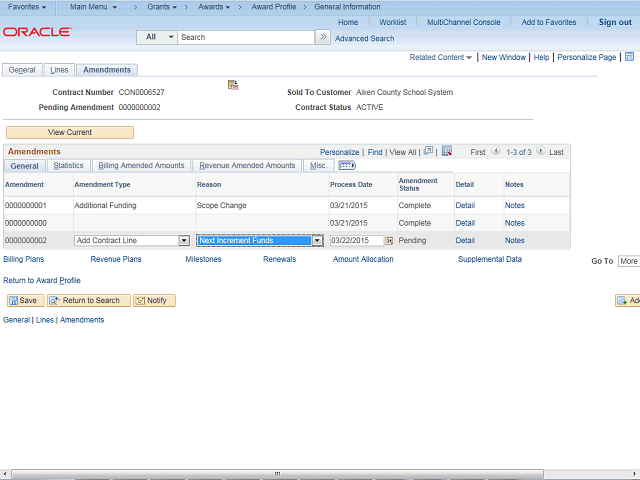Open the Related Content dropdown
The image size is (640, 480).
440,57
